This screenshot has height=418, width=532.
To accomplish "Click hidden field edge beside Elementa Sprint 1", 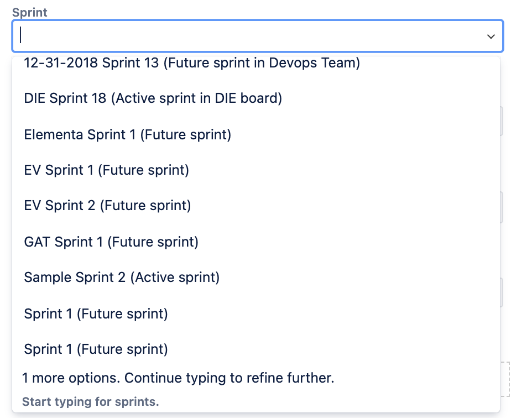I will tap(502, 121).
